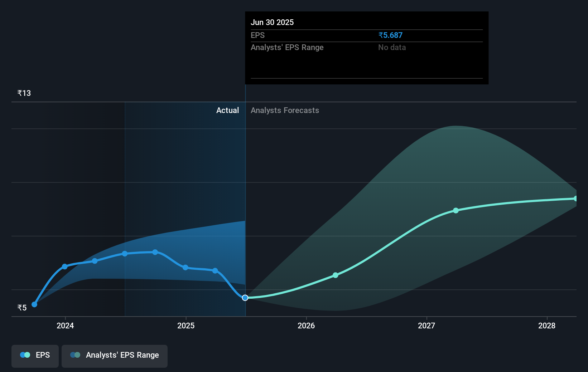Click the 2027 forecast data point

pyautogui.click(x=456, y=211)
